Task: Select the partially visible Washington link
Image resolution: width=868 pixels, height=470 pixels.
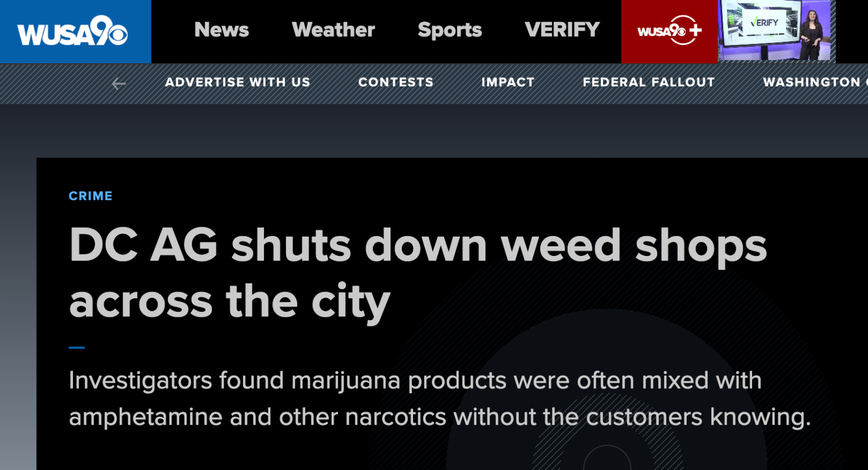Action: (815, 82)
